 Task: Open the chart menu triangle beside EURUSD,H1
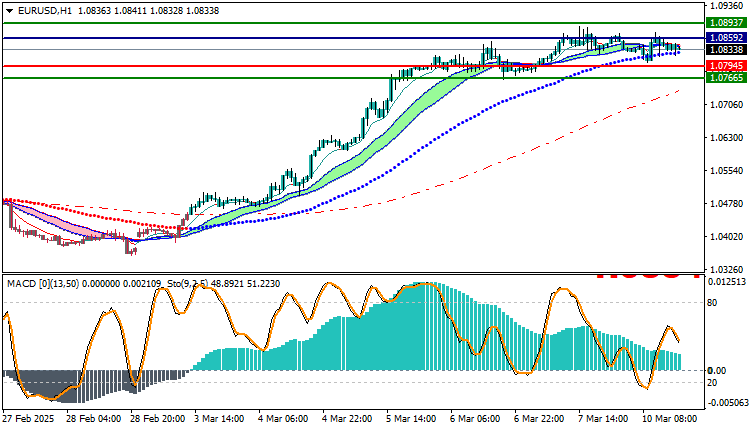(x=9, y=11)
